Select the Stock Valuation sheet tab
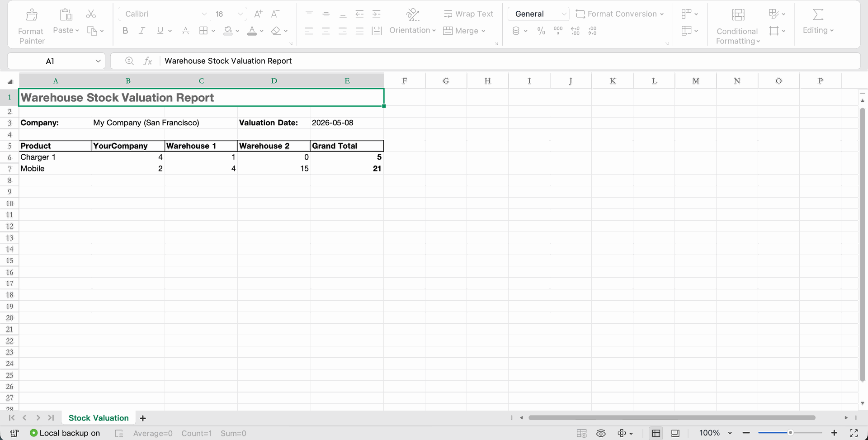This screenshot has width=868, height=440. tap(99, 418)
